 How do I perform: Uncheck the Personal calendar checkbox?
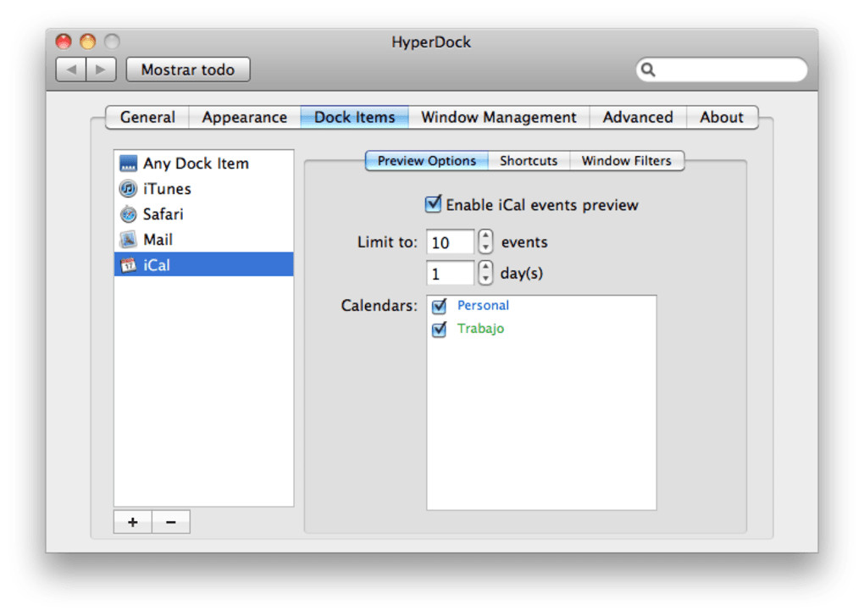439,306
